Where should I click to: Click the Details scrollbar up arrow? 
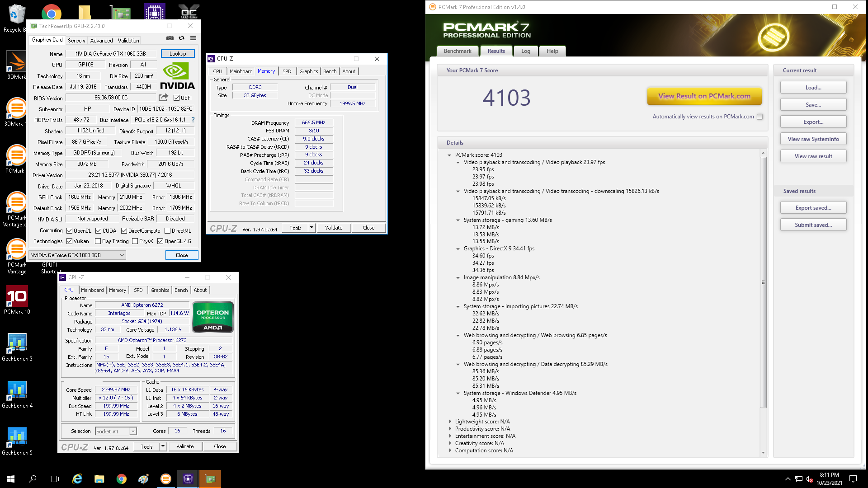tap(763, 153)
